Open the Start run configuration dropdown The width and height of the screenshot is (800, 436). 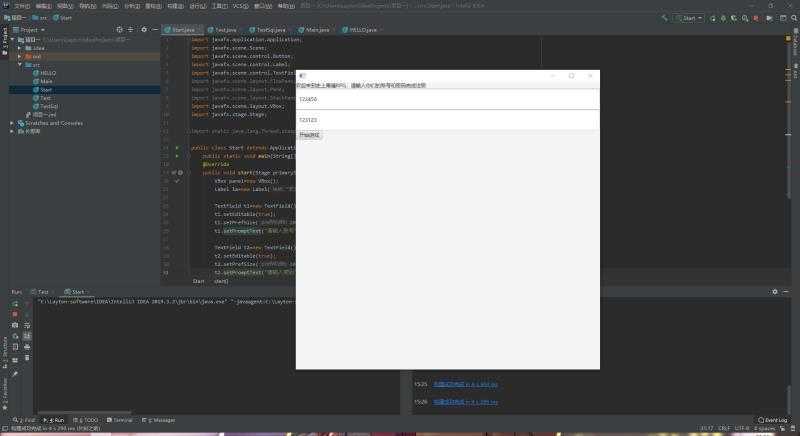pyautogui.click(x=689, y=18)
